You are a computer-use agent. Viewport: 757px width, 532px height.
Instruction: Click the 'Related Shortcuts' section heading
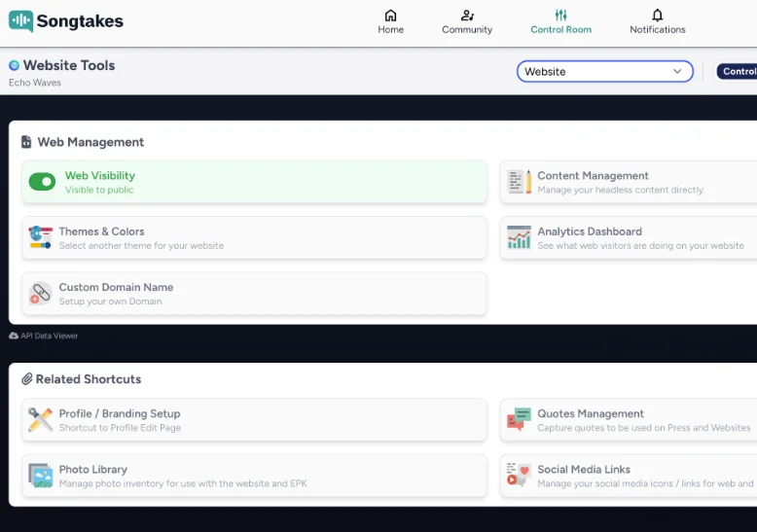(89, 379)
